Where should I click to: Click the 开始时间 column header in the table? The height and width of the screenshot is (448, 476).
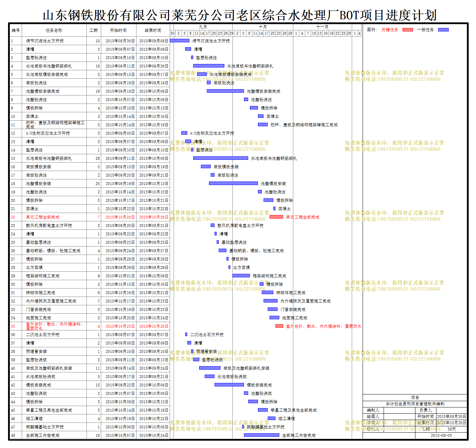tap(118, 30)
